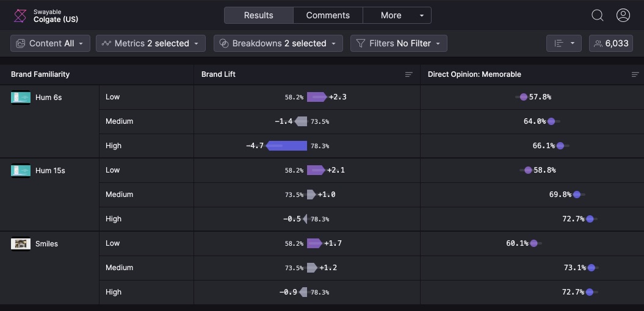Open the Metrics 2 selected dropdown
This screenshot has width=644, height=311.
click(151, 43)
